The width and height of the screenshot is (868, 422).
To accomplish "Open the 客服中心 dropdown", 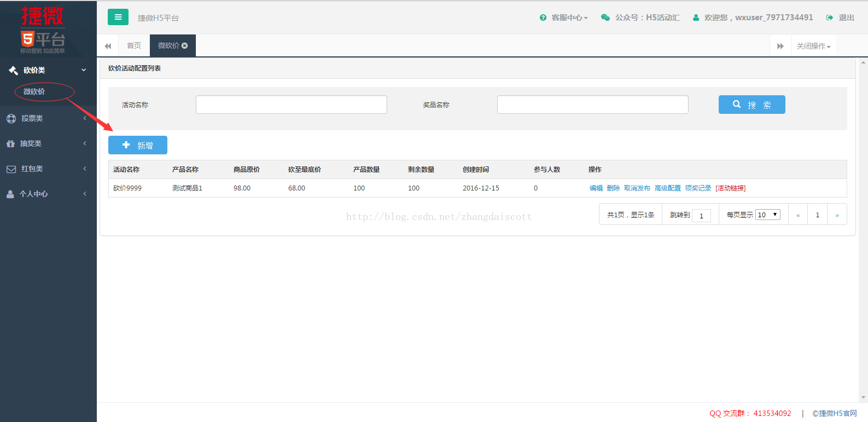I will (x=569, y=18).
